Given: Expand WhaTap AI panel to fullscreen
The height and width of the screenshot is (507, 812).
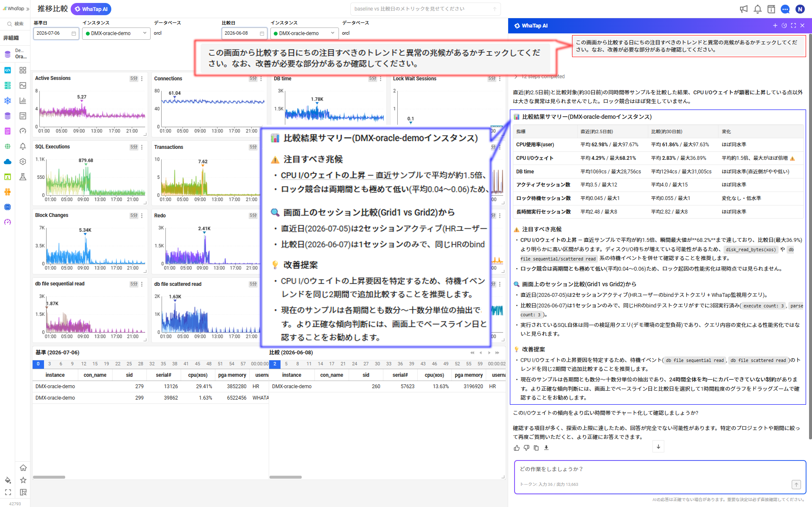Looking at the screenshot, I should pyautogui.click(x=793, y=26).
